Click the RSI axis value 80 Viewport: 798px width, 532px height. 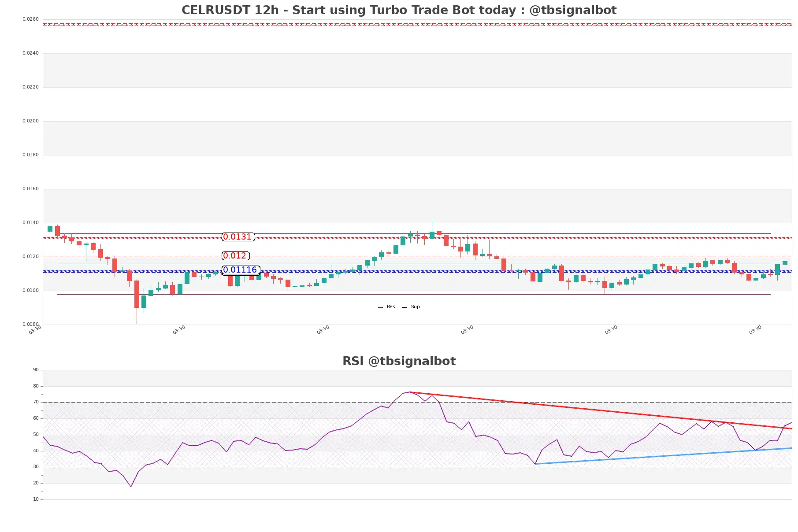[36, 386]
